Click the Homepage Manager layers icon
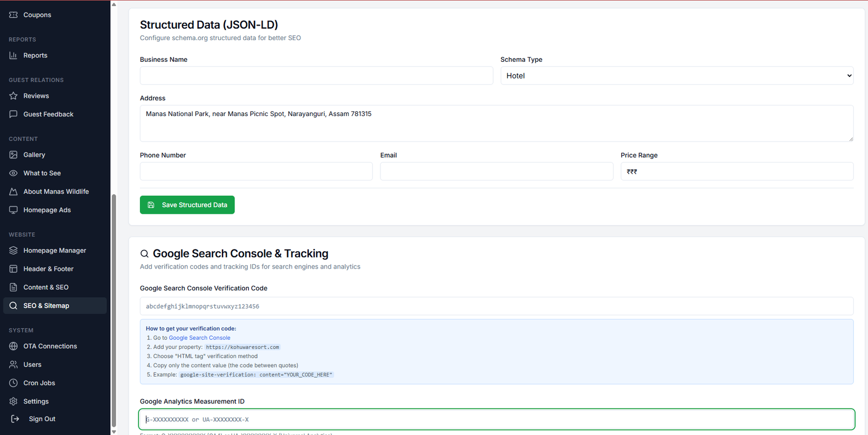868x435 pixels. coord(14,251)
